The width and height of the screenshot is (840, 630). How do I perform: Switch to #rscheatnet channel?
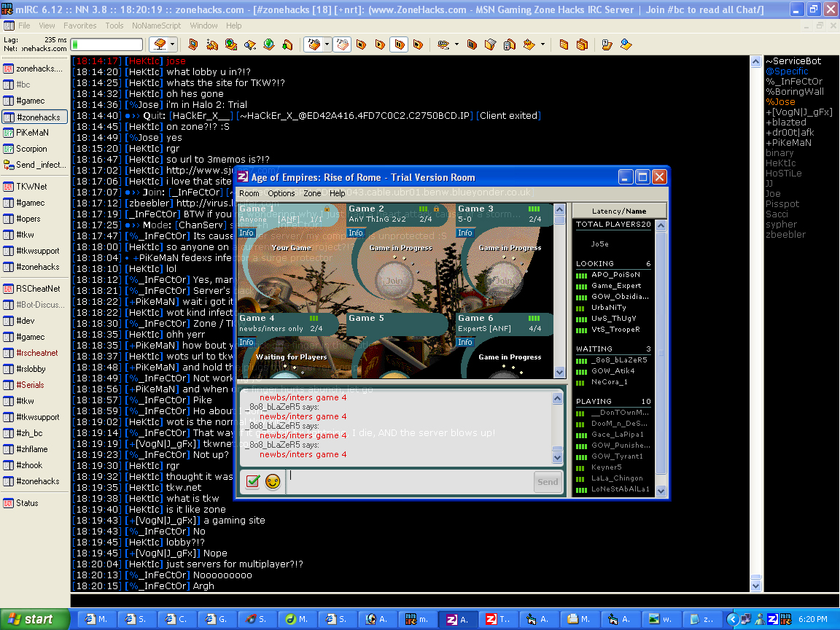coord(35,353)
